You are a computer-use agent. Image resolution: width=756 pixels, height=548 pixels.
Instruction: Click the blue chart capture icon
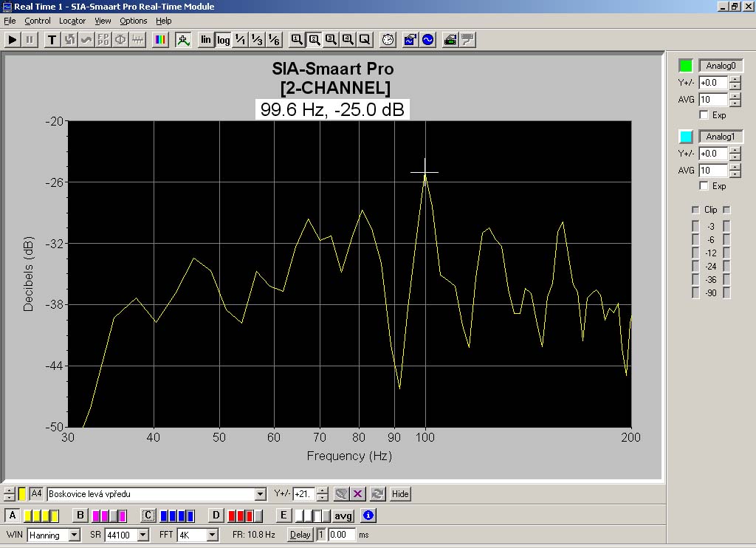point(410,40)
